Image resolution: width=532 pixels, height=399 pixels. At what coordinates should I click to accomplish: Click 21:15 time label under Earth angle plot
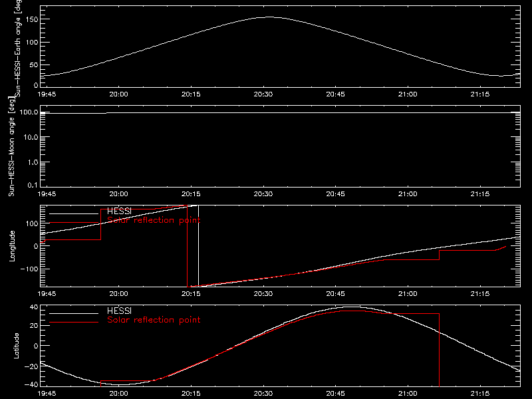tap(479, 94)
